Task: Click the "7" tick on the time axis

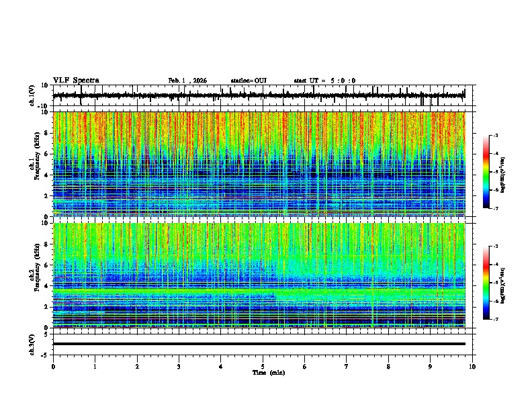Action: click(347, 367)
